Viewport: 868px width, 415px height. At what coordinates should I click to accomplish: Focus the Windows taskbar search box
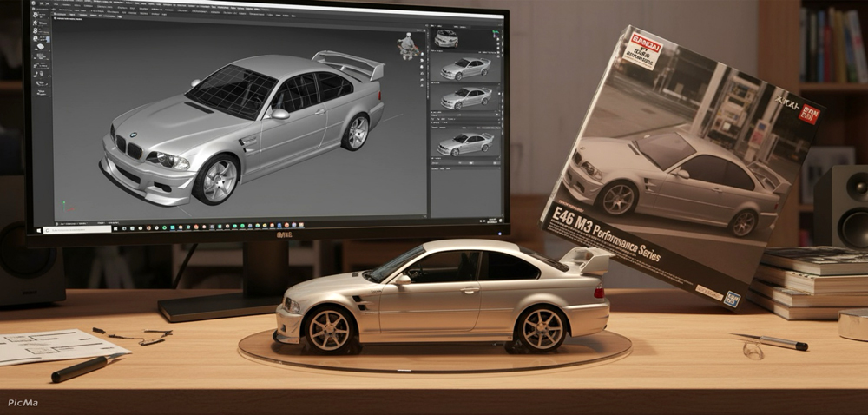(x=76, y=229)
